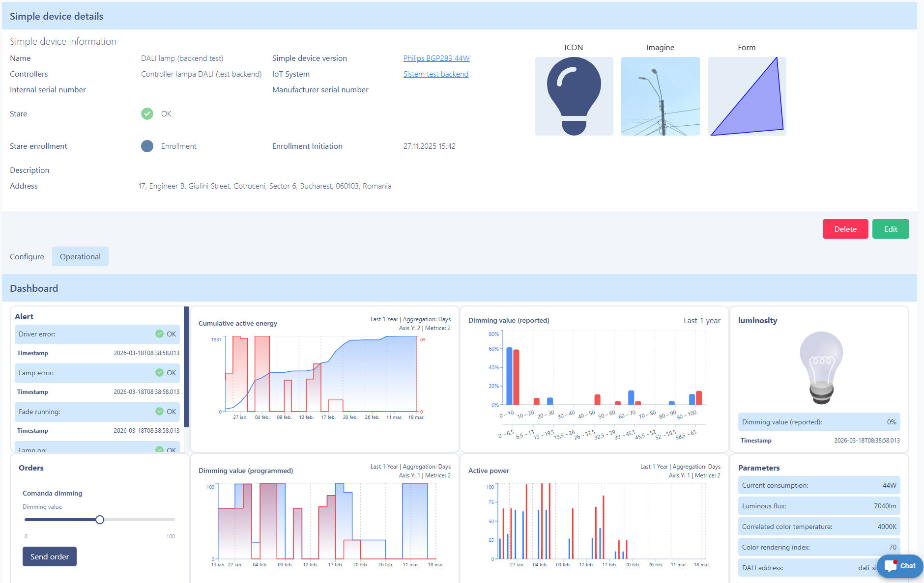The height and width of the screenshot is (583, 924).
Task: Open the Philips BGP283 44W link
Action: point(436,58)
